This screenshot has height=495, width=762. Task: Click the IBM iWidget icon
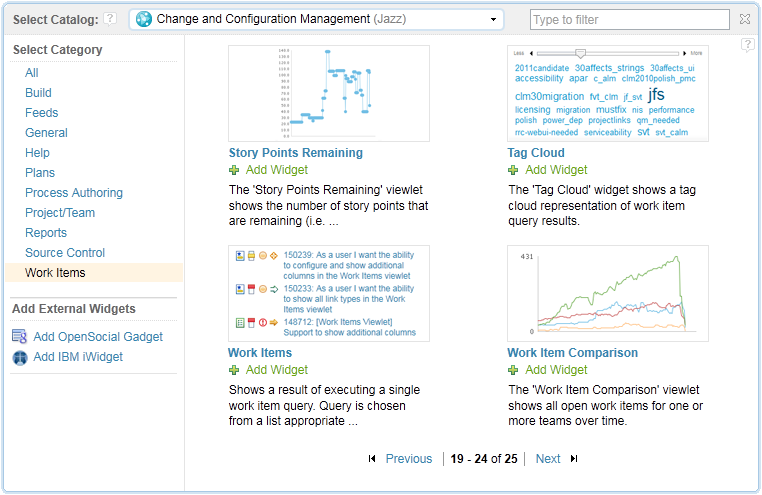coord(19,357)
